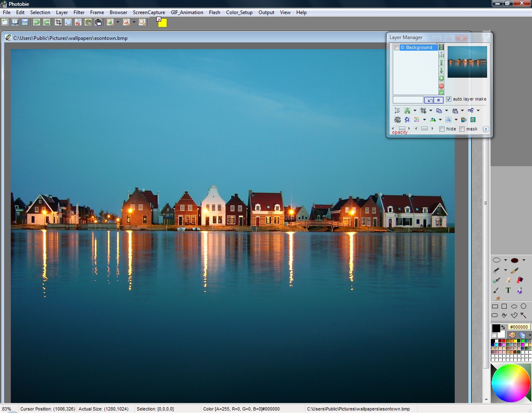Select the Text tool

508,290
